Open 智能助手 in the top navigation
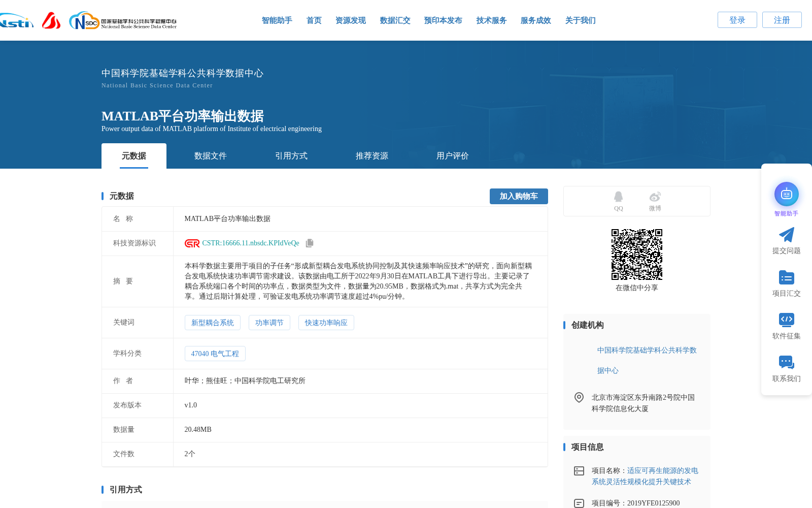This screenshot has width=812, height=508. click(x=277, y=20)
